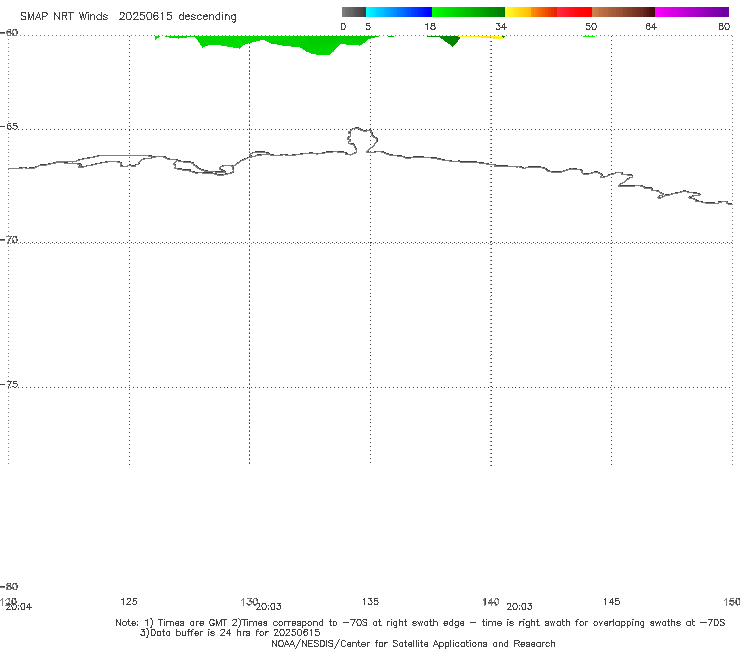The height and width of the screenshot is (650, 740).
Task: Click the "20:03" time label beside longitude 140
Action: click(x=519, y=607)
